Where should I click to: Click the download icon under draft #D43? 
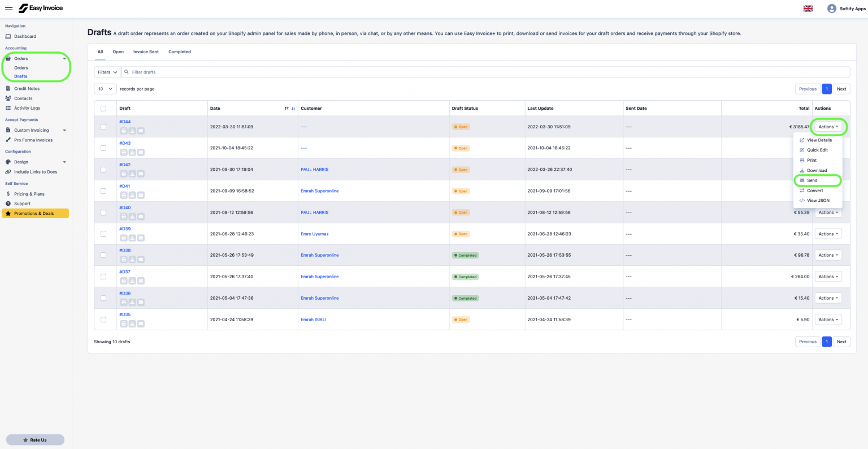[x=132, y=152]
